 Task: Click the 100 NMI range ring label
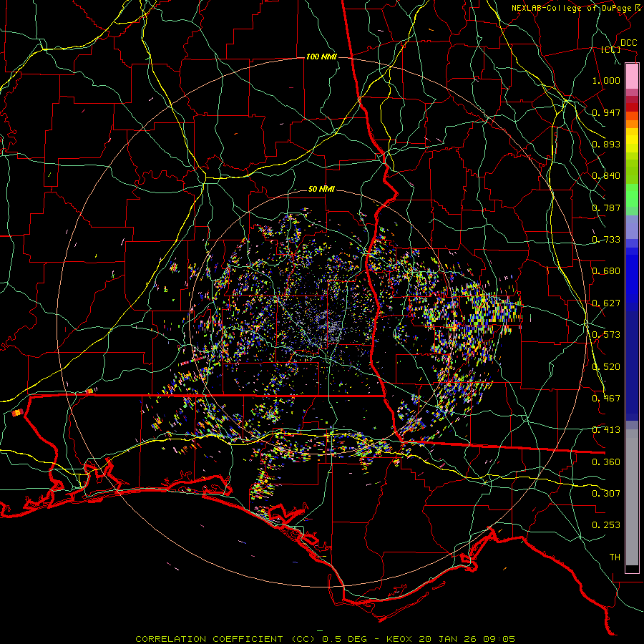coord(321,57)
